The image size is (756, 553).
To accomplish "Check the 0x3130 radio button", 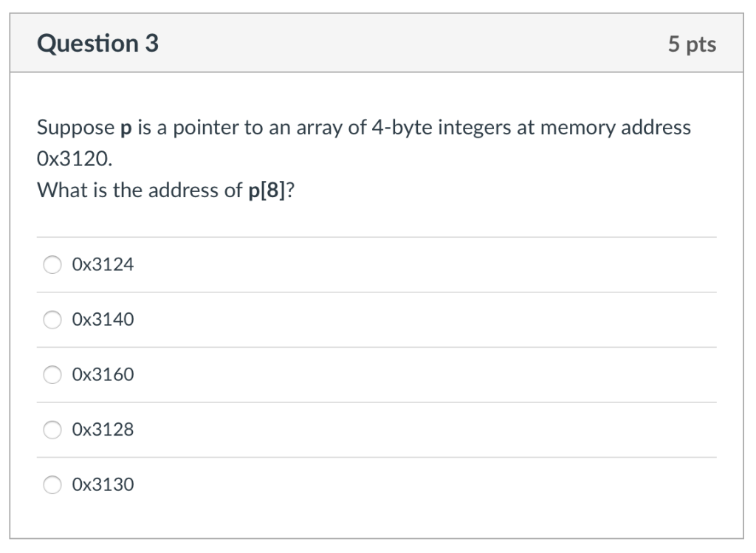I will point(52,484).
